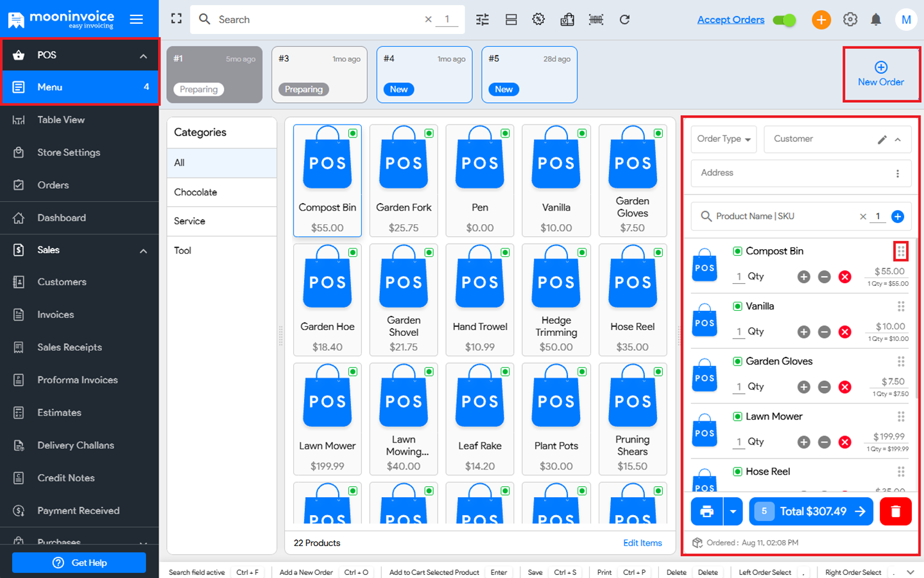Open the Order Type dropdown
The height and width of the screenshot is (578, 924).
coord(724,139)
